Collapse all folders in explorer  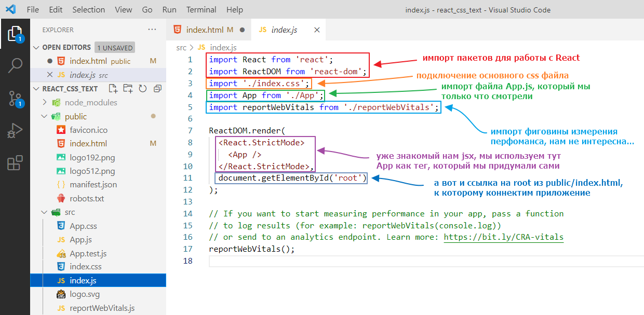pos(157,89)
